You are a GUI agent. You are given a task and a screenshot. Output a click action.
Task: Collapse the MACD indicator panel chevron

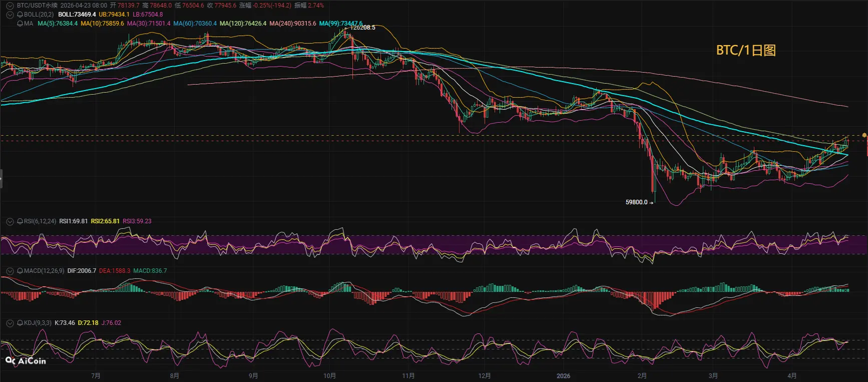(10, 271)
